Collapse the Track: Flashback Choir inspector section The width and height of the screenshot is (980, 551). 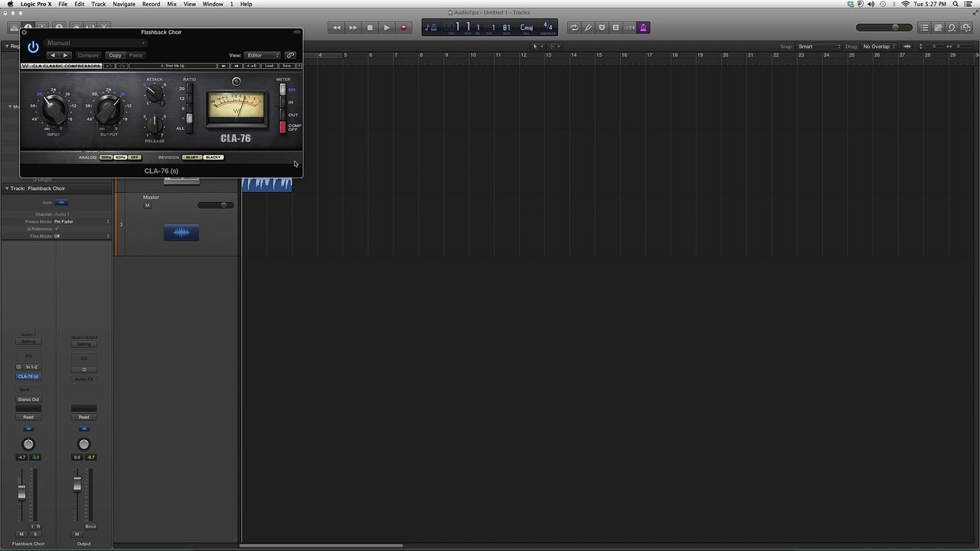point(7,188)
